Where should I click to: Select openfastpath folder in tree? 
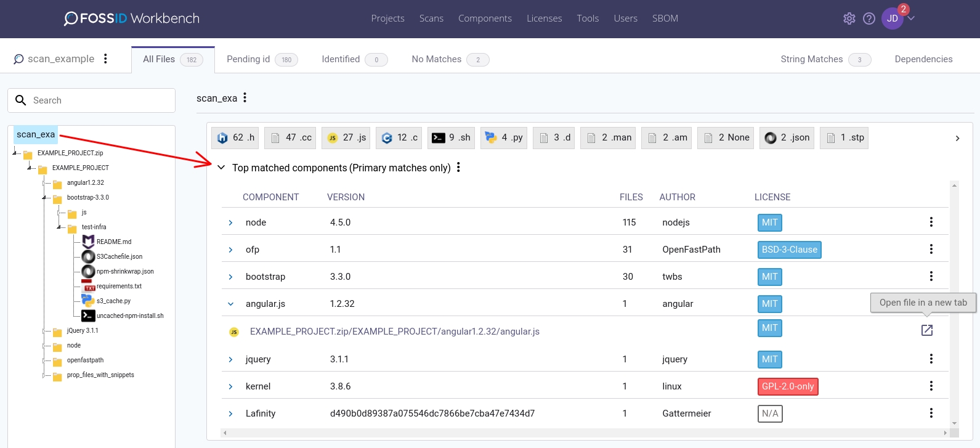85,360
